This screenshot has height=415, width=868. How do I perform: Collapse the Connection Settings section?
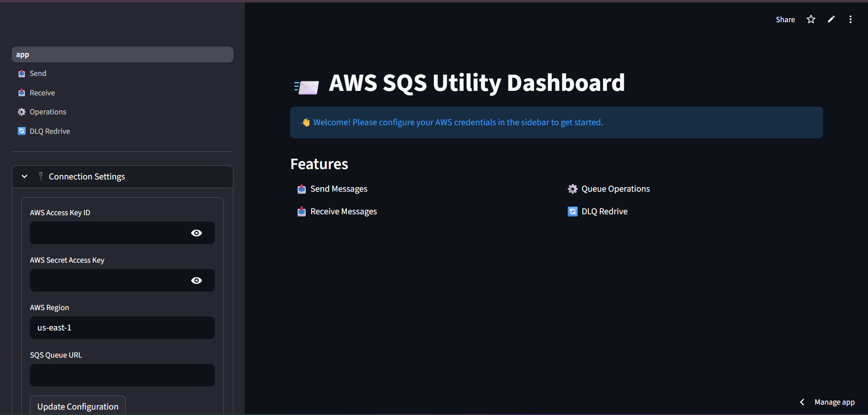[24, 176]
